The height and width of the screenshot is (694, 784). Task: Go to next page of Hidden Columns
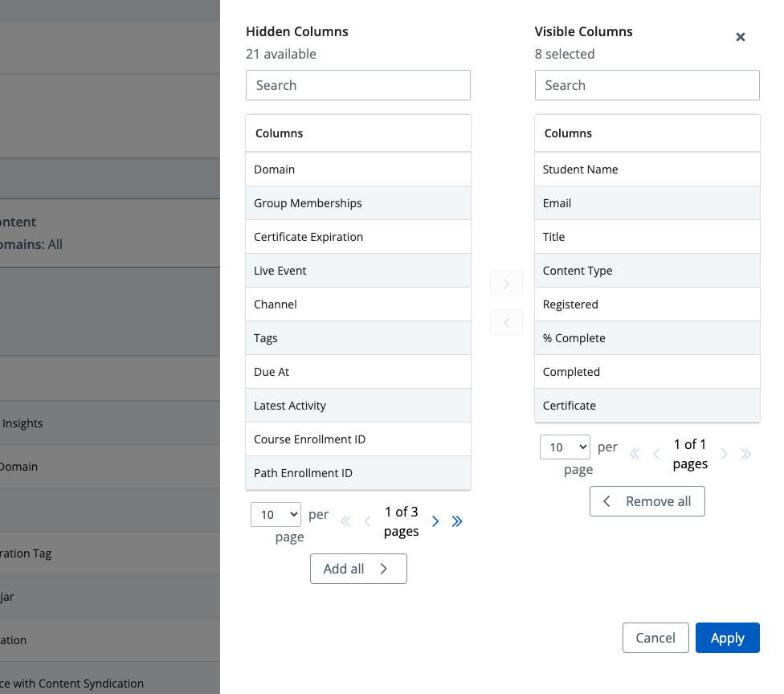(435, 521)
